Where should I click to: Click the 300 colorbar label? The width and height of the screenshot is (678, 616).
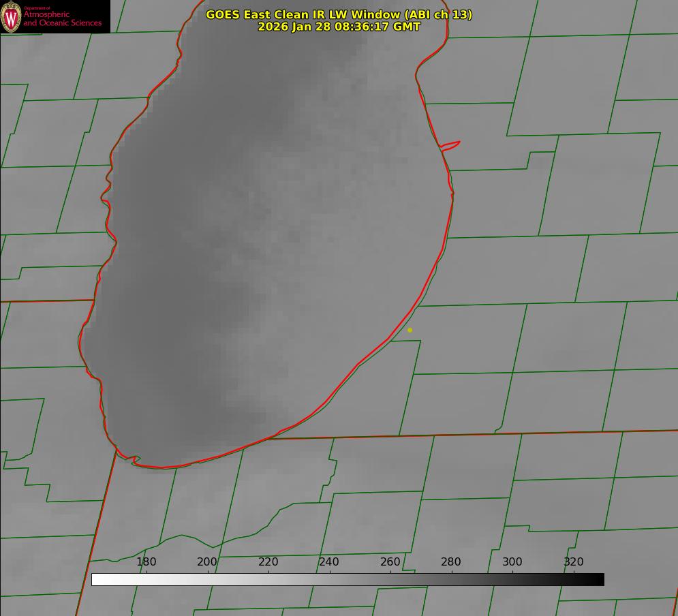(512, 561)
